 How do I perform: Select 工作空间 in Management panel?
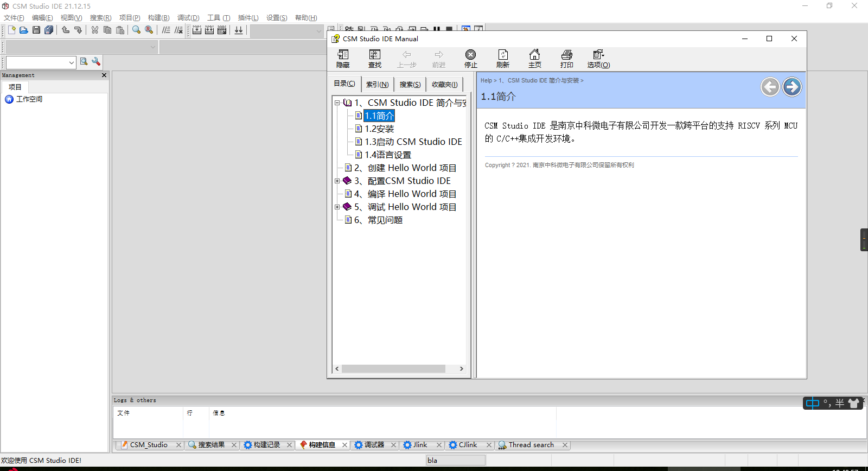[x=29, y=99]
